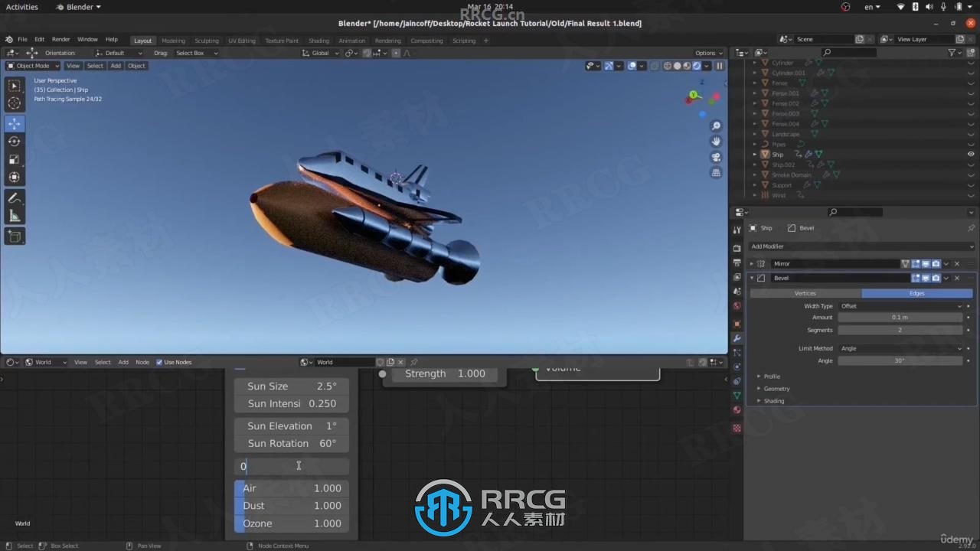This screenshot has width=980, height=551.
Task: Toggle camera view in viewport
Action: pos(716,158)
